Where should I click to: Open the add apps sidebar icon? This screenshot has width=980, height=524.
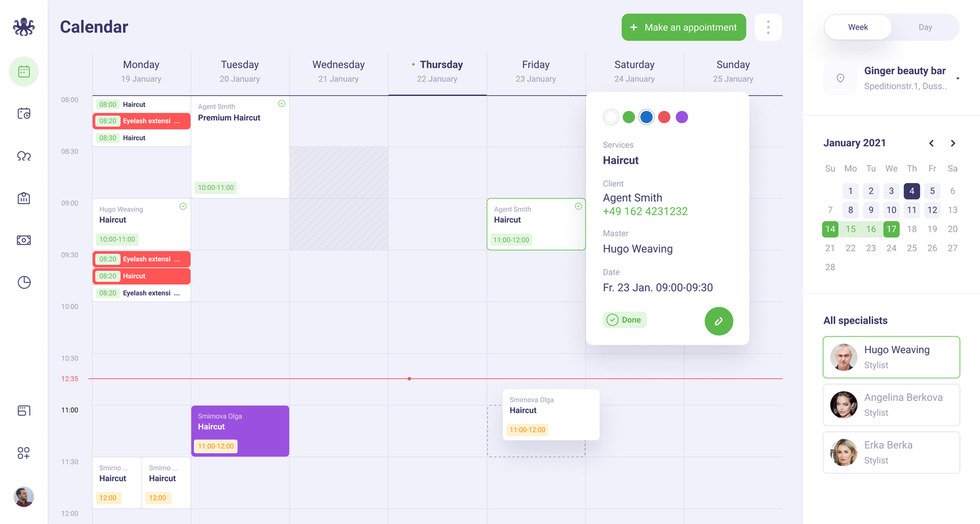24,453
